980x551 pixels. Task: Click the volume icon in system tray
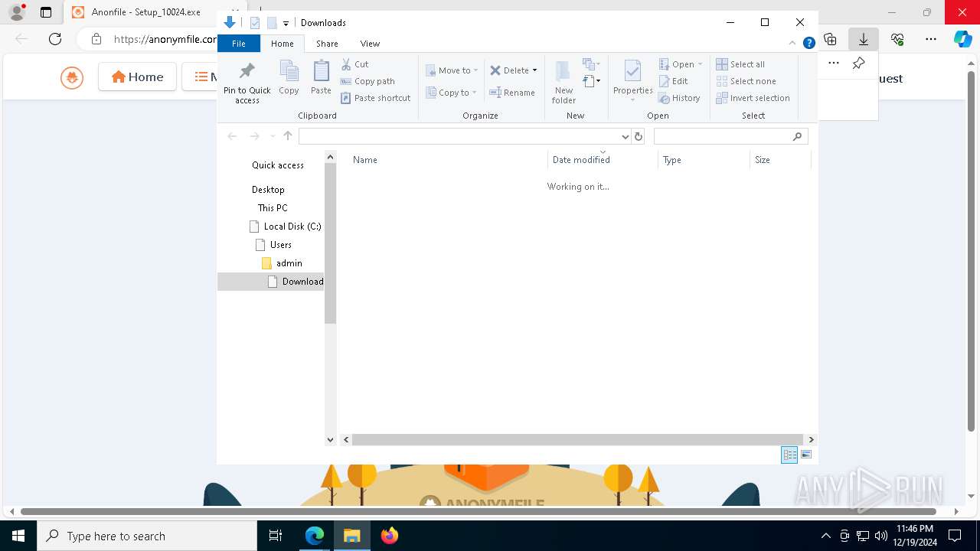coord(880,536)
